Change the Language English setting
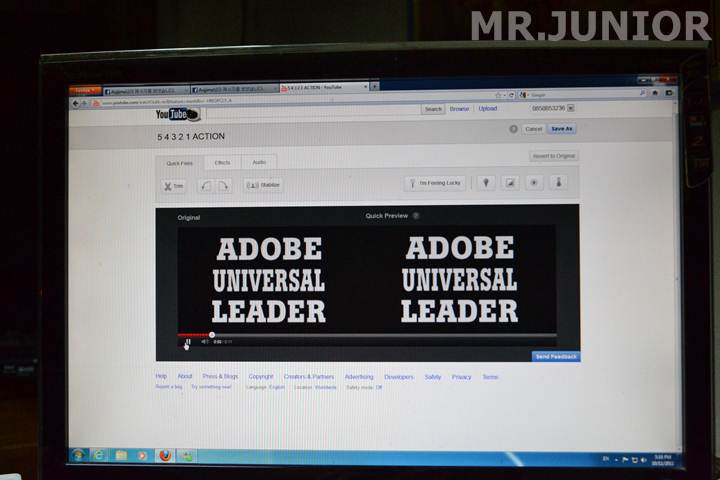Screen dimensions: 720x480 click(x=265, y=387)
